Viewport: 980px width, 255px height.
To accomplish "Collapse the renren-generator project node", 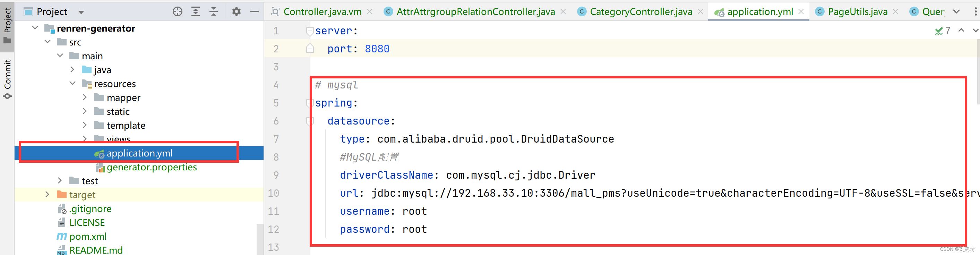I will (x=35, y=28).
